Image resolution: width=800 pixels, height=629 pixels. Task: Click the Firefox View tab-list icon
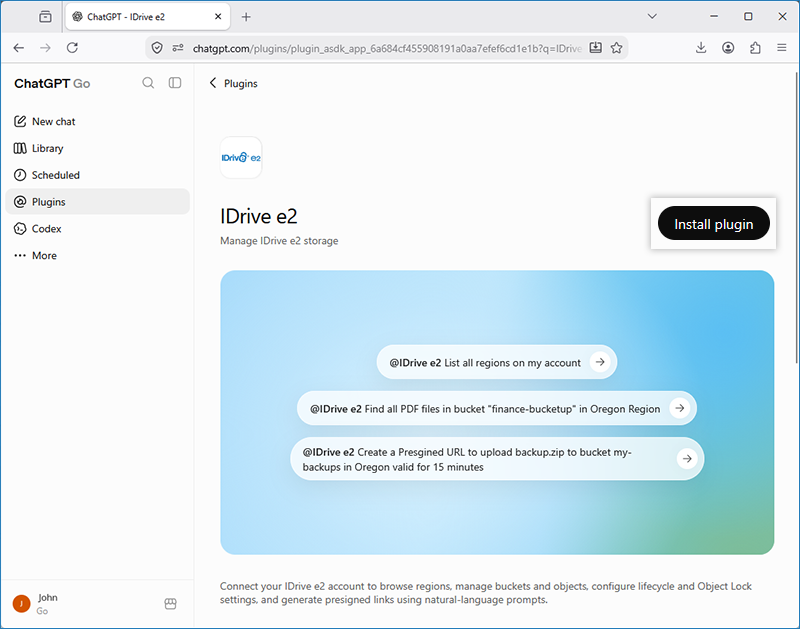[45, 17]
